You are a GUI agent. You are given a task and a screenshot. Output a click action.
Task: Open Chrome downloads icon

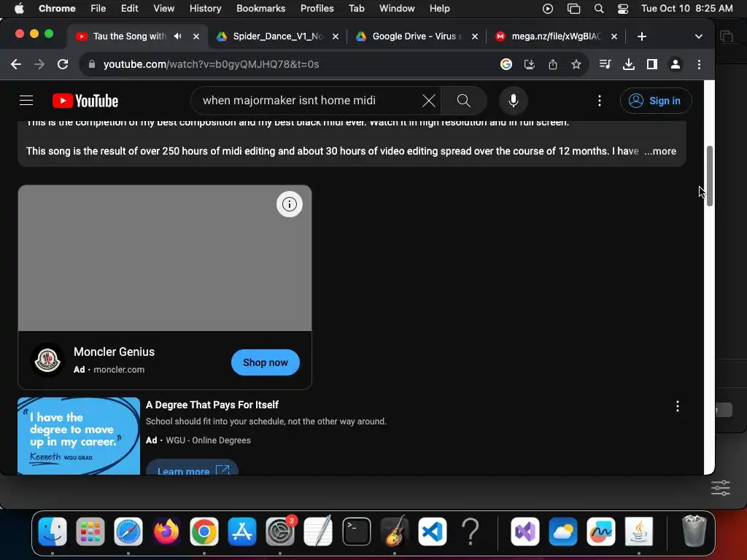click(628, 64)
